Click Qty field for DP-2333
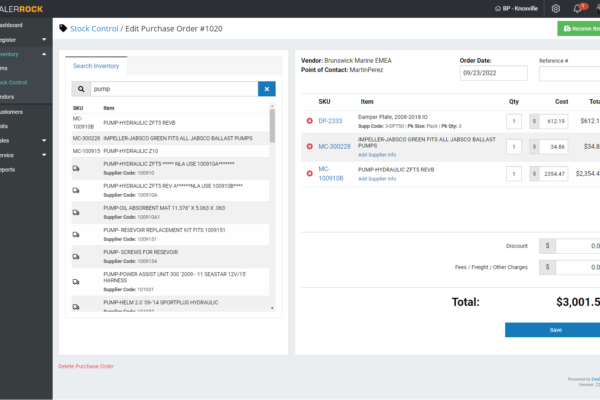 (514, 121)
